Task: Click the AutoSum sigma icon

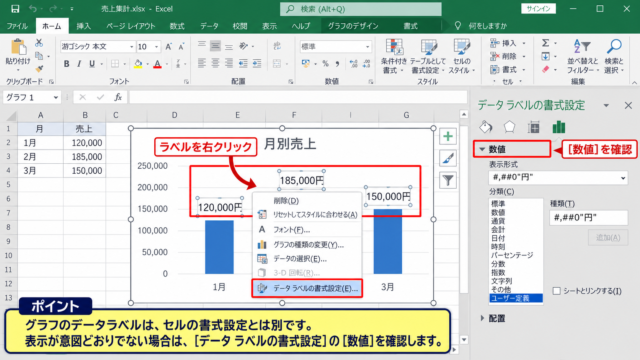Action: (x=545, y=43)
